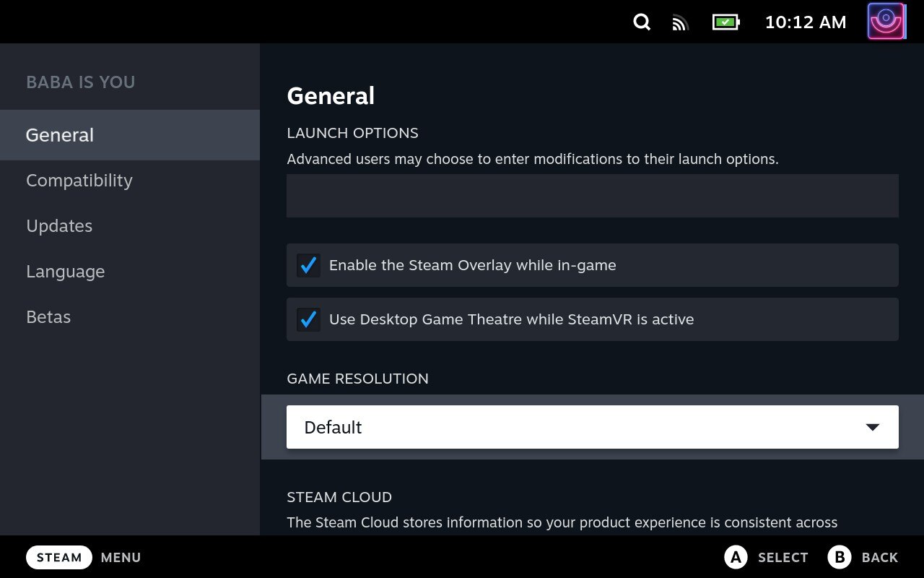Open the user profile avatar
The width and height of the screenshot is (924, 578).
click(x=886, y=21)
